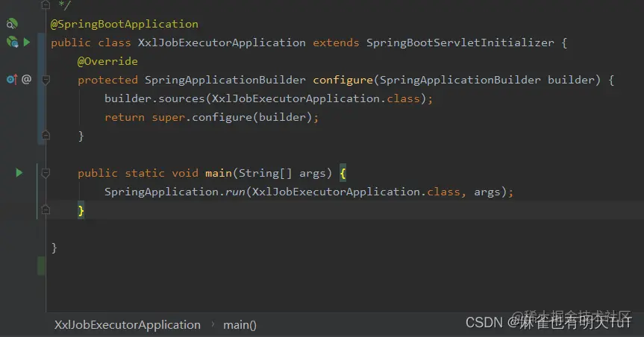The width and height of the screenshot is (644, 337).
Task: Click configure method name in declaration
Action: [x=343, y=80]
